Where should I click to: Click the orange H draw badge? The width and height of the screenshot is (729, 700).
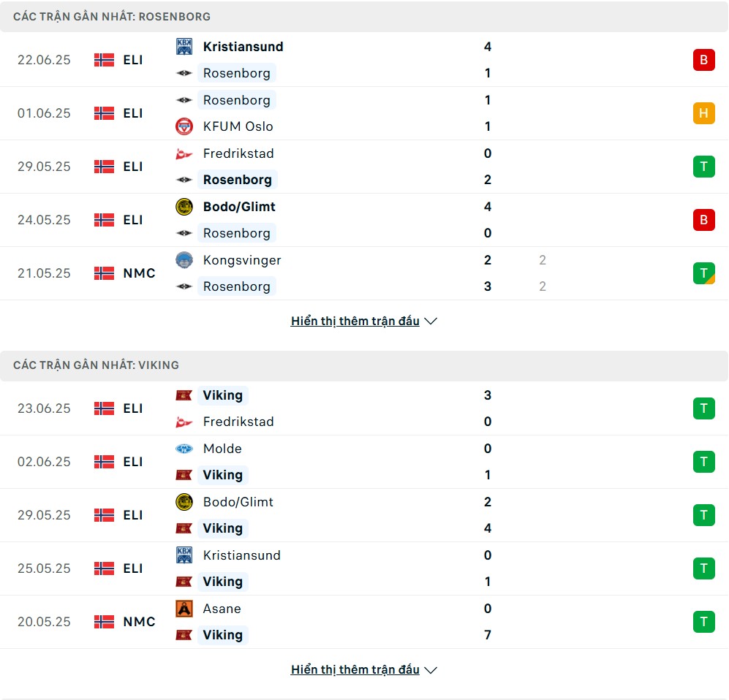pos(704,113)
